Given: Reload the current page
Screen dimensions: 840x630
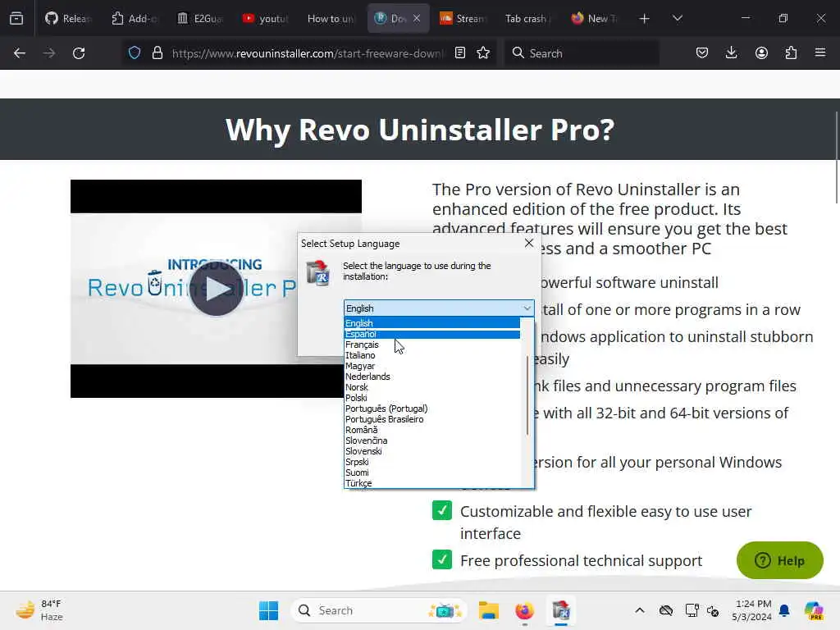Looking at the screenshot, I should pos(79,53).
